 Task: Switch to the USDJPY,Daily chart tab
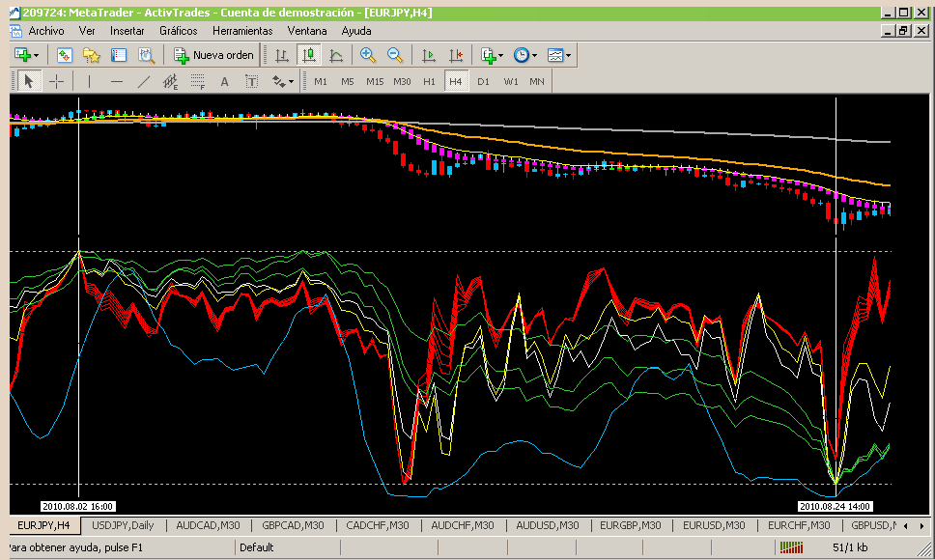[x=123, y=525]
